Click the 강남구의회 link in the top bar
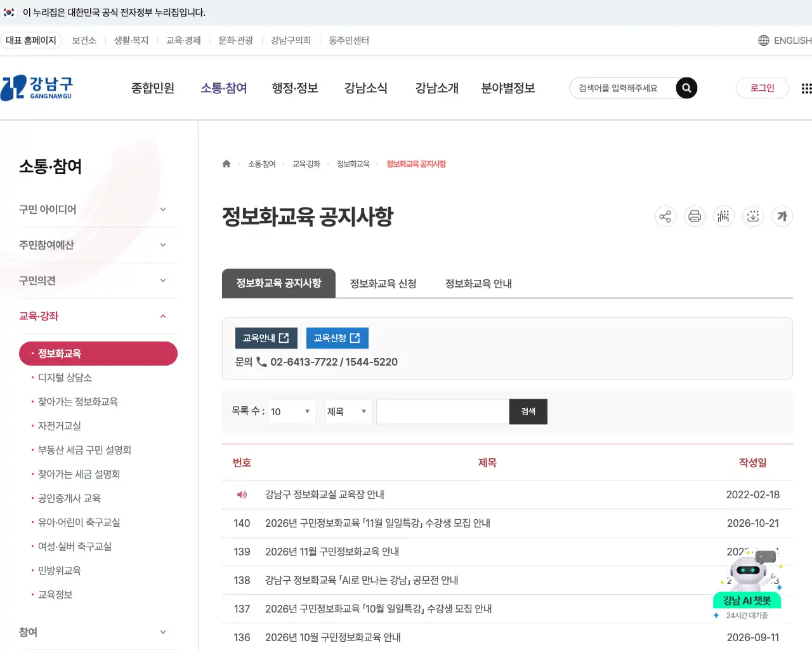The height and width of the screenshot is (650, 812). coord(291,41)
